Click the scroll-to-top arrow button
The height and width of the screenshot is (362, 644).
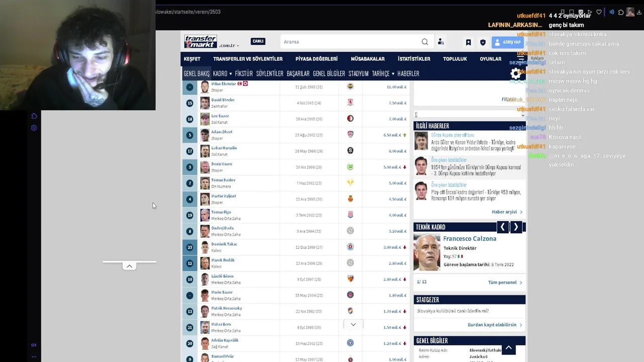509,347
